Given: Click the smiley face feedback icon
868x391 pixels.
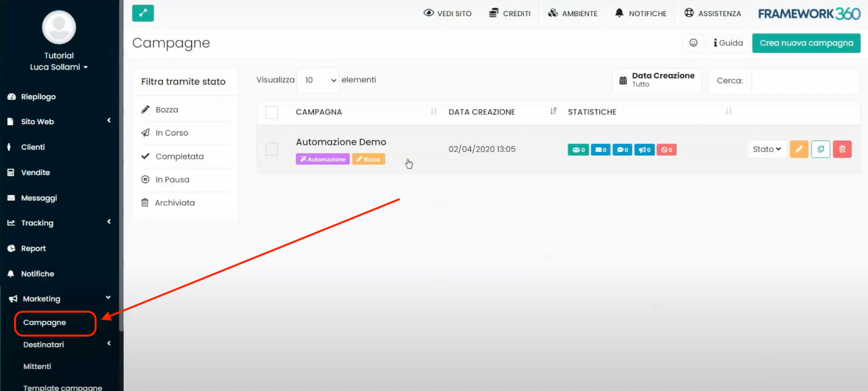Looking at the screenshot, I should 693,43.
